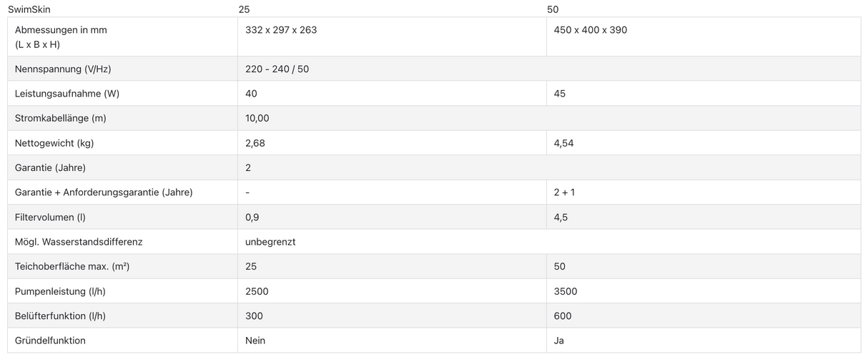Viewport: 868px width, 362px height.
Task: Select the Nennspannung (V/Hz) row label
Action: [x=63, y=69]
